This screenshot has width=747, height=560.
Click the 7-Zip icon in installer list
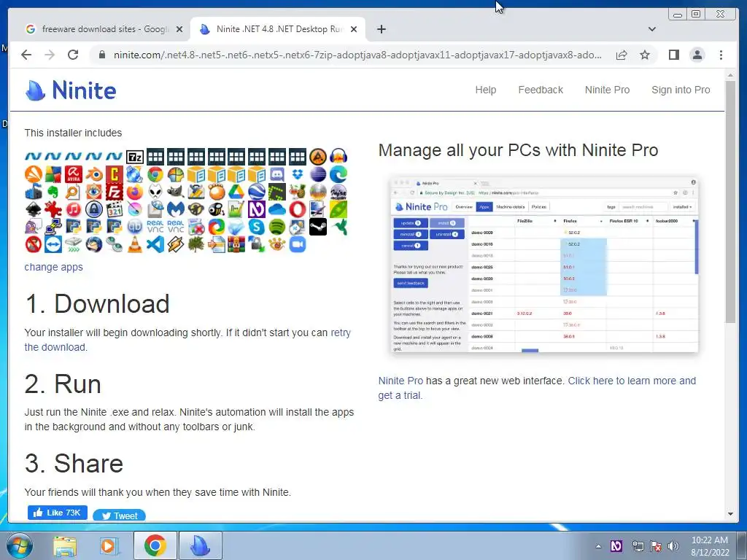[x=135, y=156]
